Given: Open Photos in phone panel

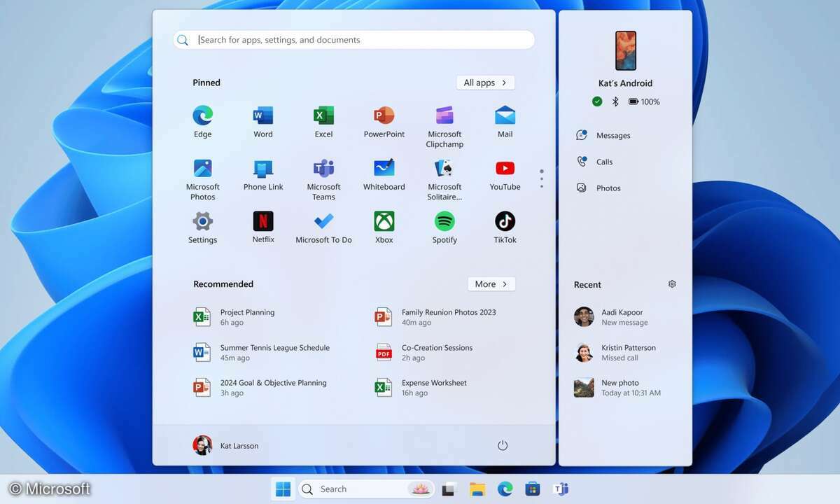Looking at the screenshot, I should (x=598, y=188).
